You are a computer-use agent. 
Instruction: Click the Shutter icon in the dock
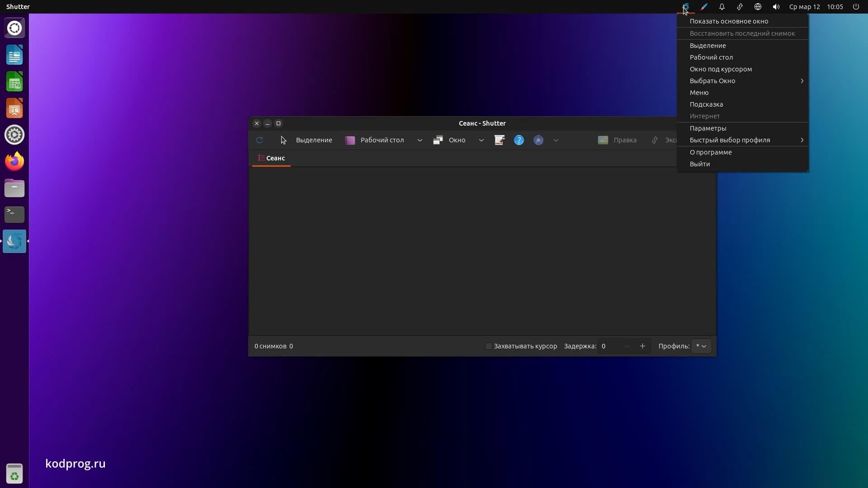(x=14, y=241)
